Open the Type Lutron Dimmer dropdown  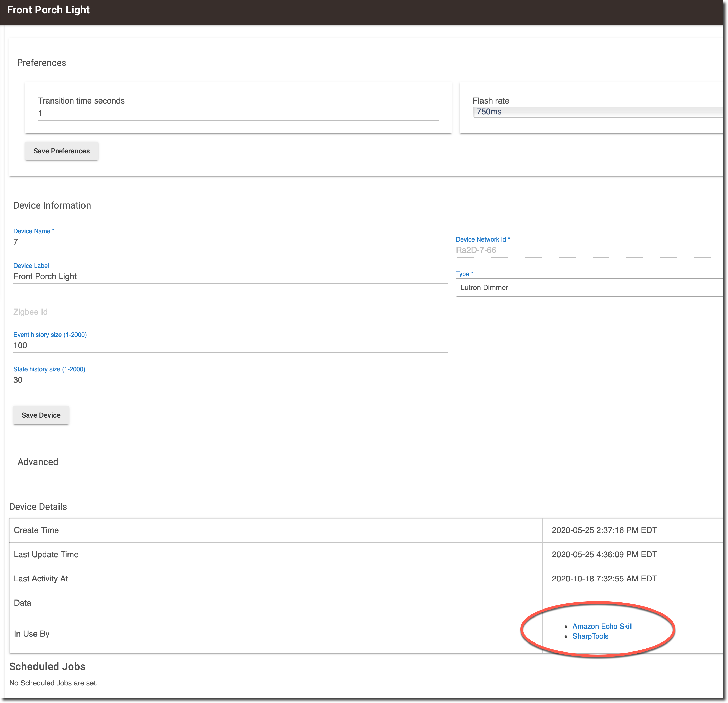click(x=591, y=287)
